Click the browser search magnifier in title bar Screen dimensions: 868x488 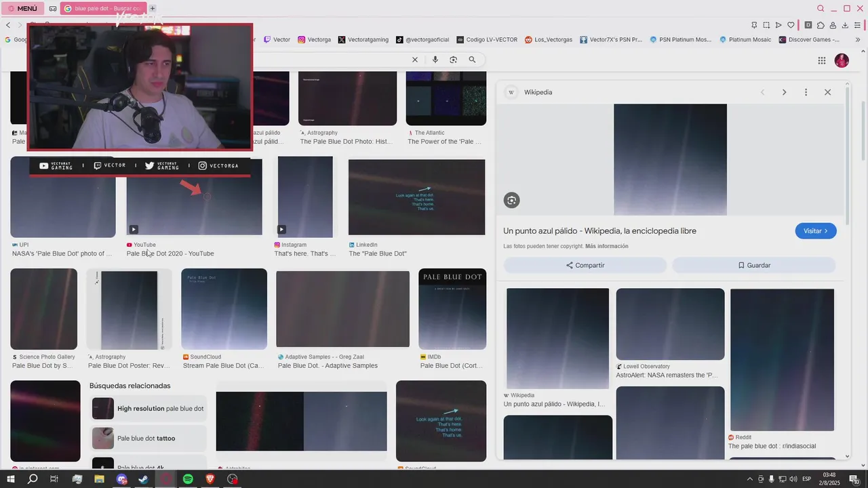[821, 9]
